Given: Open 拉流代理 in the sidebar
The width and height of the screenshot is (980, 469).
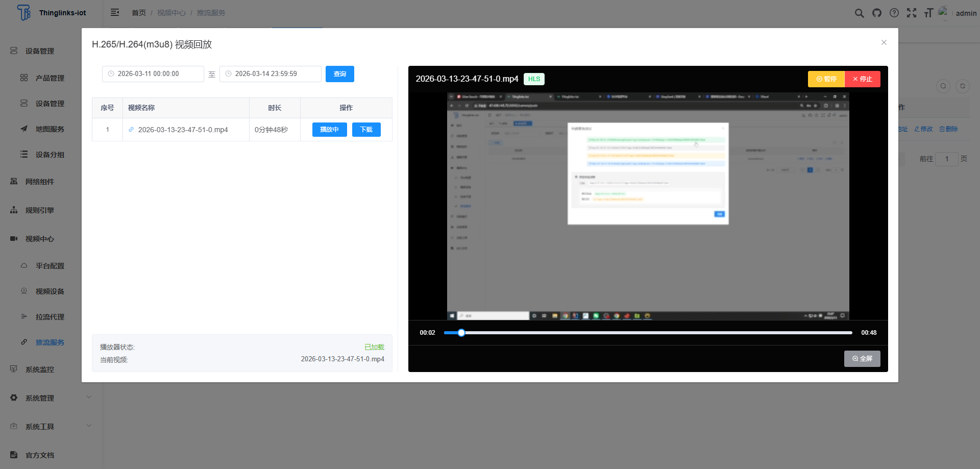Looking at the screenshot, I should [50, 317].
